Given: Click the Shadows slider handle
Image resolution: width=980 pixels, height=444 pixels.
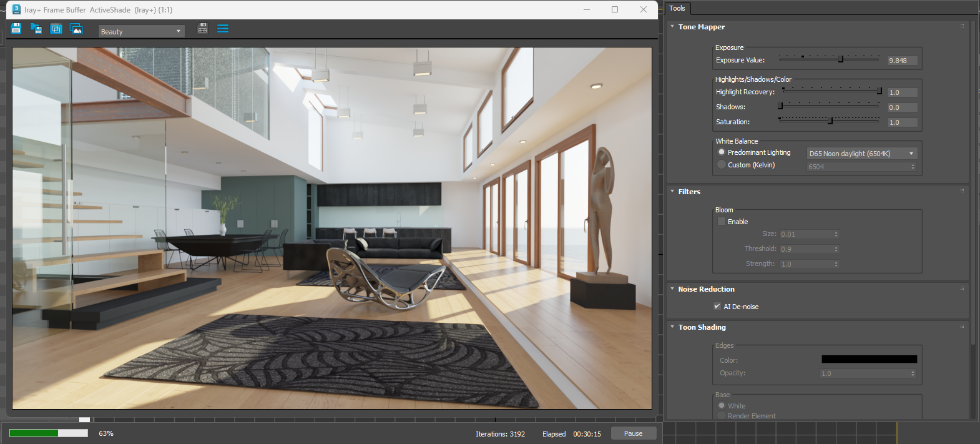Looking at the screenshot, I should point(780,106).
